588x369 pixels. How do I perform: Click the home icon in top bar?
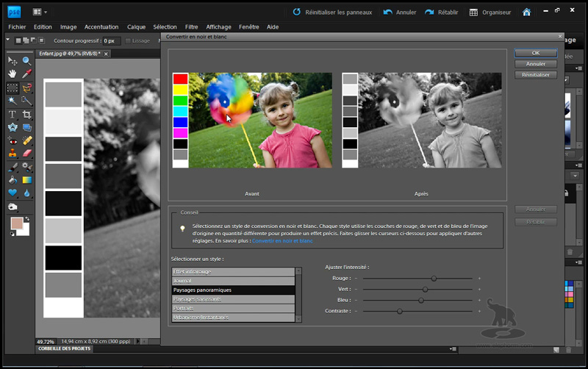pos(526,12)
